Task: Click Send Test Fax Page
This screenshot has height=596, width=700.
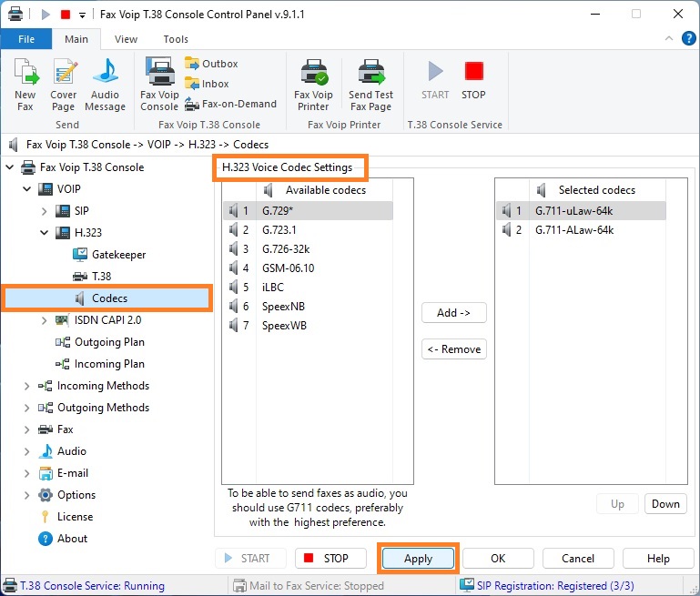Action: pos(371,85)
